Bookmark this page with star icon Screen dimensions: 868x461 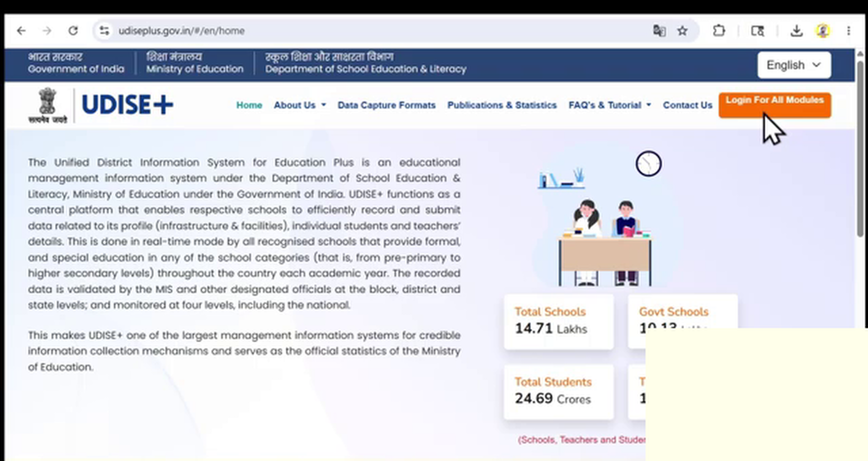[x=682, y=31]
